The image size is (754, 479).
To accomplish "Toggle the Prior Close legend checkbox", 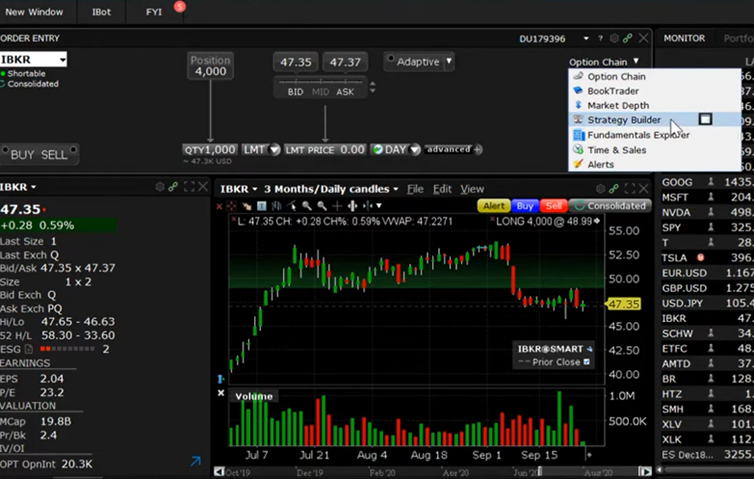I will [587, 362].
